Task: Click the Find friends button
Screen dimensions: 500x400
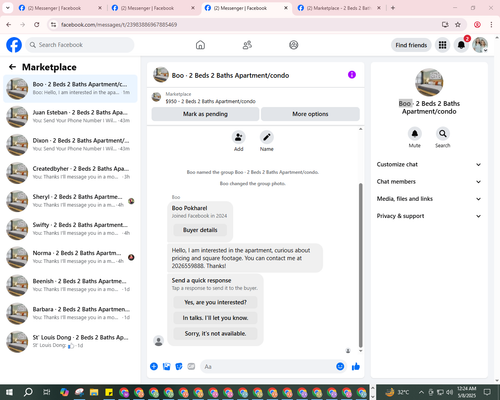Action: 411,45
